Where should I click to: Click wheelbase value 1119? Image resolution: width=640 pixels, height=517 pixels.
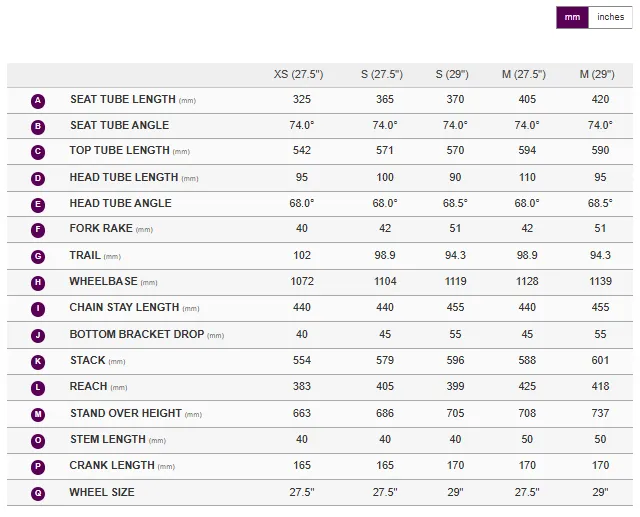pyautogui.click(x=455, y=281)
